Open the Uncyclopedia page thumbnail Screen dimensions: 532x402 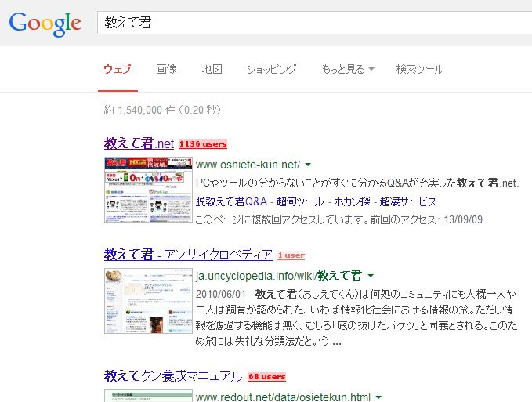(148, 301)
